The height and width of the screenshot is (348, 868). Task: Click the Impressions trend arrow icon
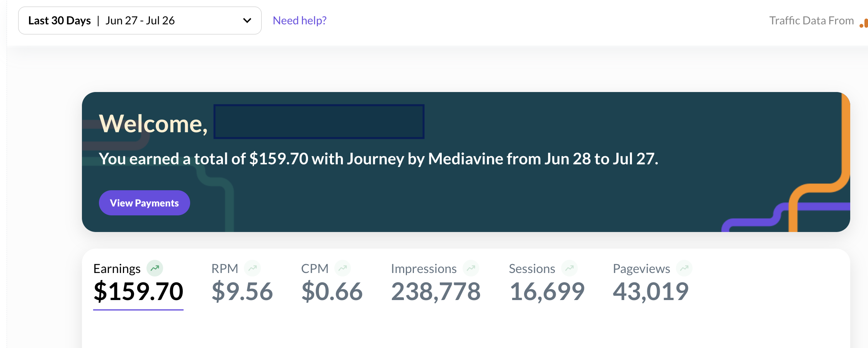pyautogui.click(x=471, y=268)
